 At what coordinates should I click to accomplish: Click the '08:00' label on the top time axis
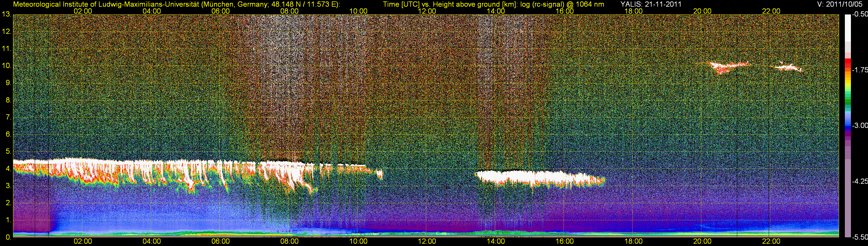pyautogui.click(x=289, y=11)
